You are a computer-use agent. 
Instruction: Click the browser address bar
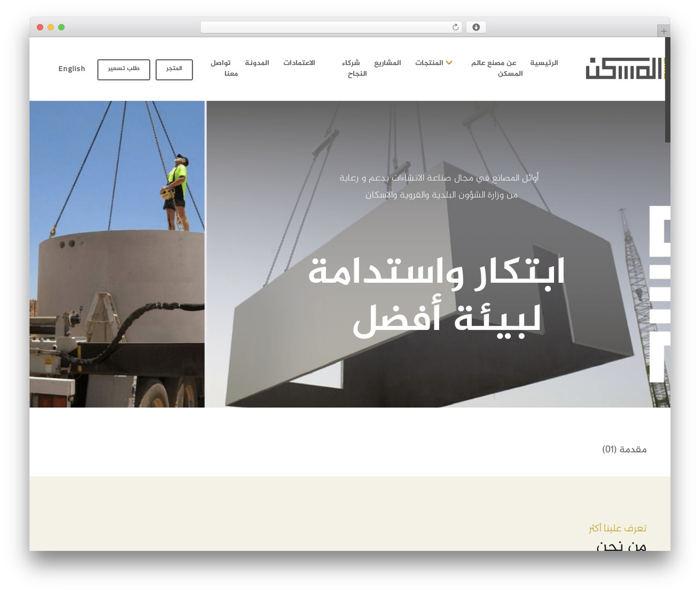[331, 27]
